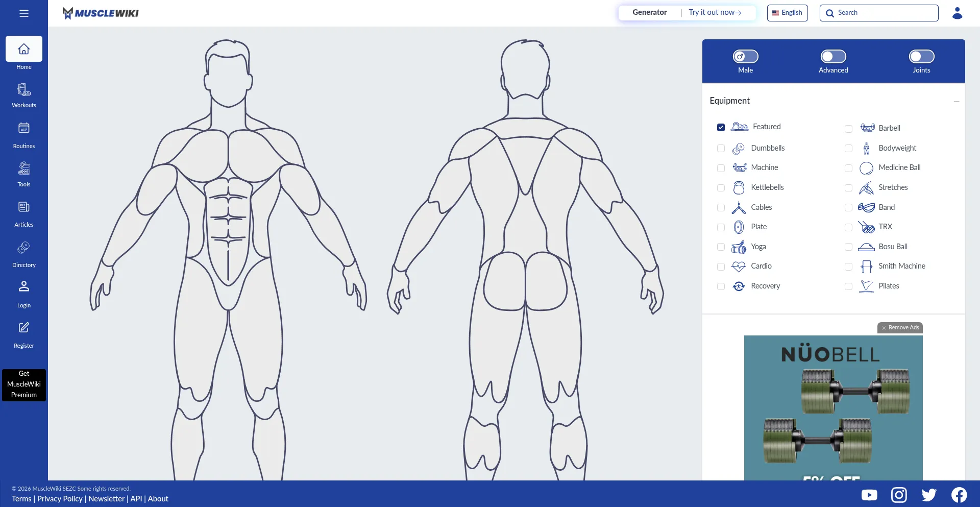Open the English language selector

787,13
